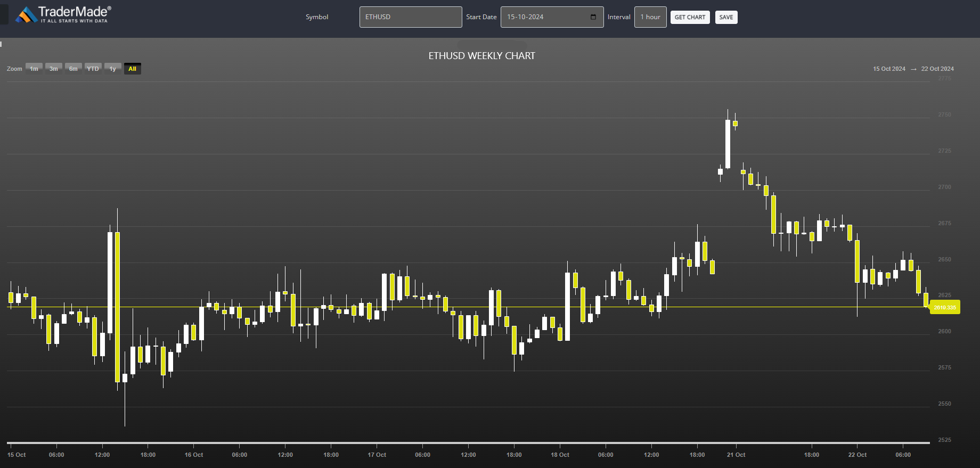The image size is (980, 468).
Task: Click the Zoom label
Action: click(14, 69)
